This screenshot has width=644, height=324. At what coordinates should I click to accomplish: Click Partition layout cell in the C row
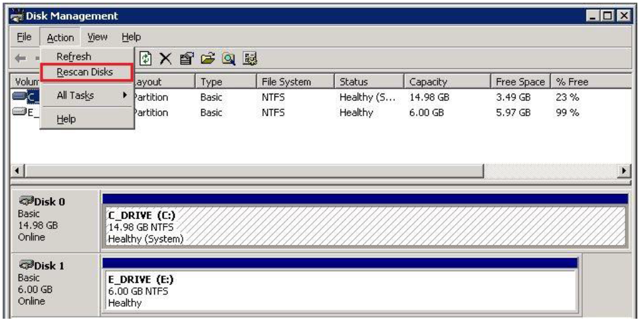[x=151, y=97]
